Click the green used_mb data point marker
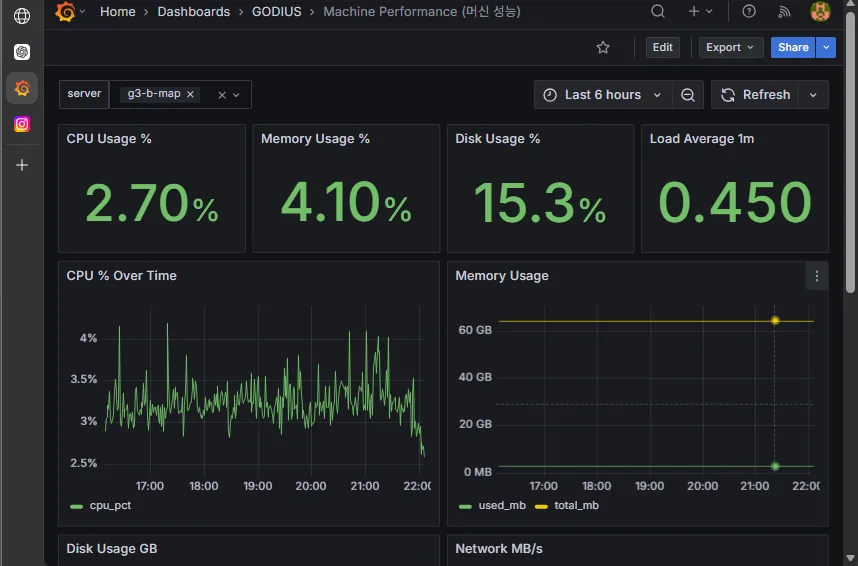Viewport: 858px width, 566px height. tap(775, 466)
